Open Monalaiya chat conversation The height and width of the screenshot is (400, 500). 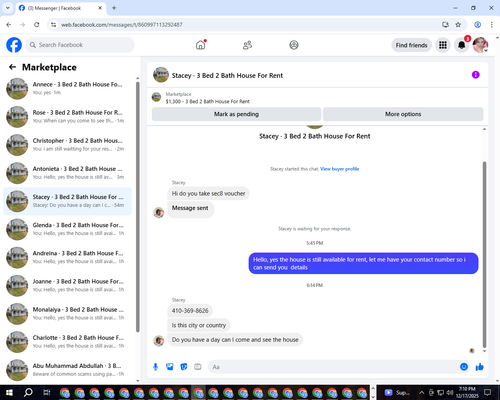click(x=67, y=314)
